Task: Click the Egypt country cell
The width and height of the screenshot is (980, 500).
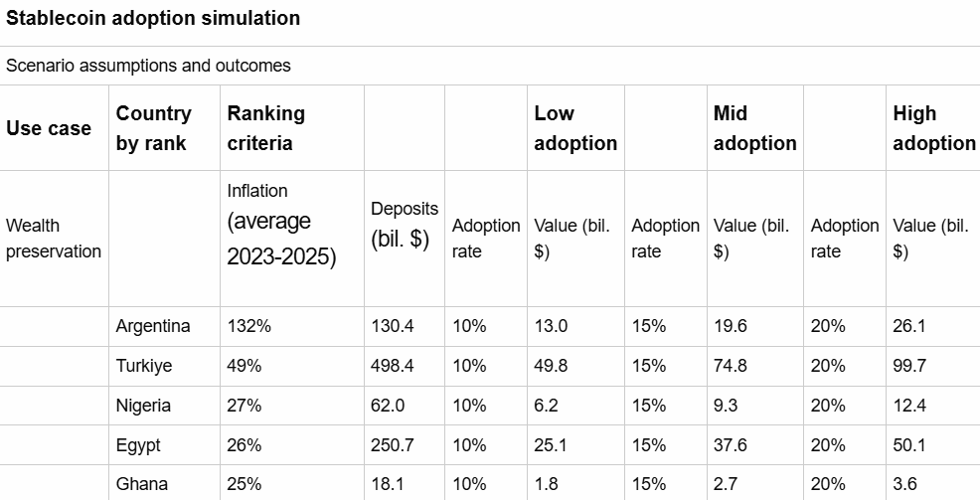Action: click(138, 445)
